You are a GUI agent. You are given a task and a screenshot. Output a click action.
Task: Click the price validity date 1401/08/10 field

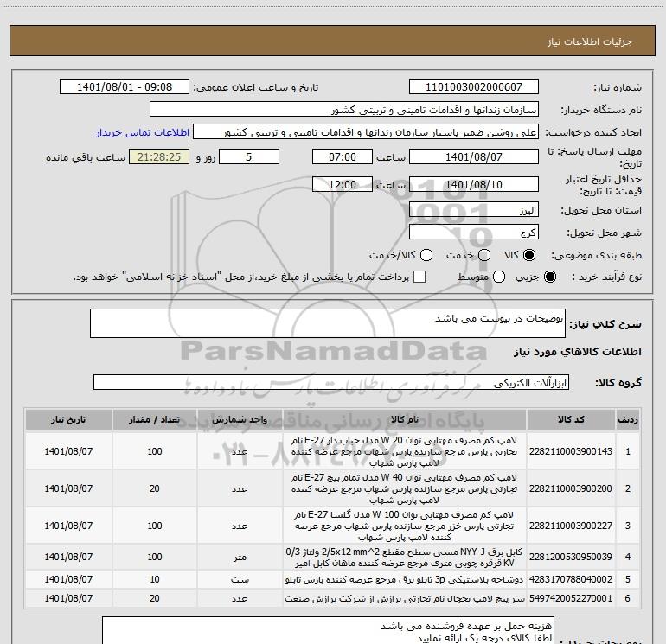pos(474,184)
